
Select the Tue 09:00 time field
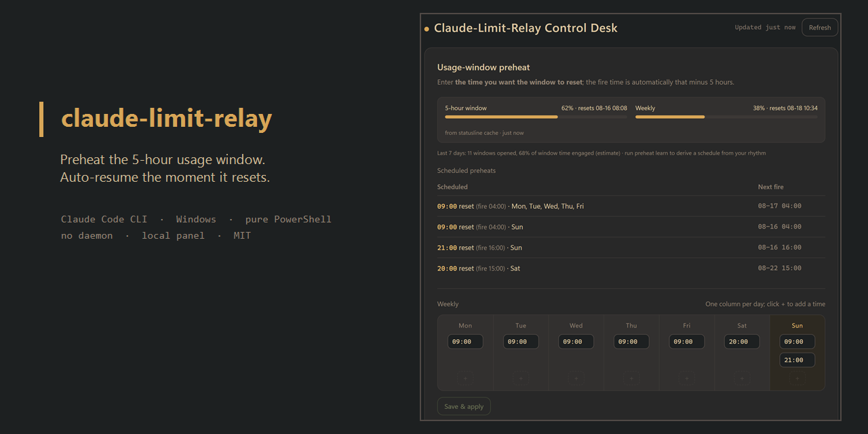(521, 342)
